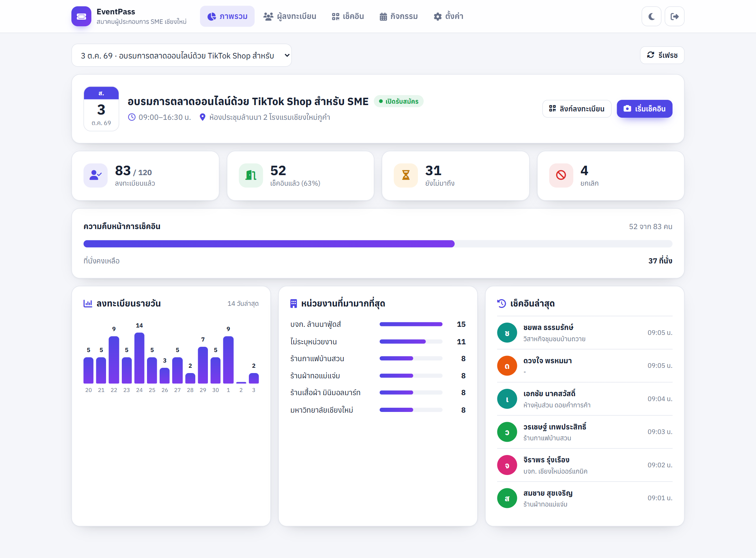Screen dimensions: 756x558
Task: Click the เ avatar for เอกชัย นาคสวัสดิ์
Action: coord(507,399)
